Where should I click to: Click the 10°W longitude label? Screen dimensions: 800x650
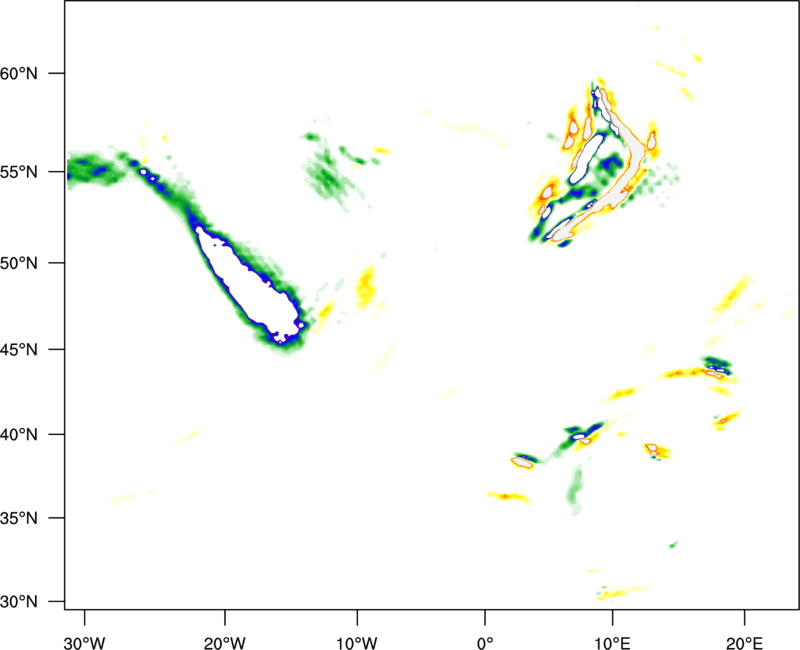pyautogui.click(x=357, y=643)
